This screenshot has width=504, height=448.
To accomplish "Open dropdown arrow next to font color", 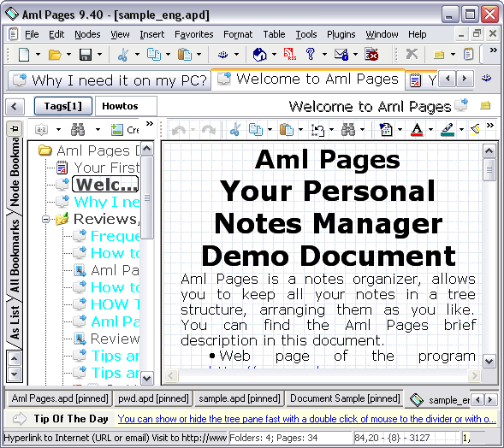I will pyautogui.click(x=430, y=129).
